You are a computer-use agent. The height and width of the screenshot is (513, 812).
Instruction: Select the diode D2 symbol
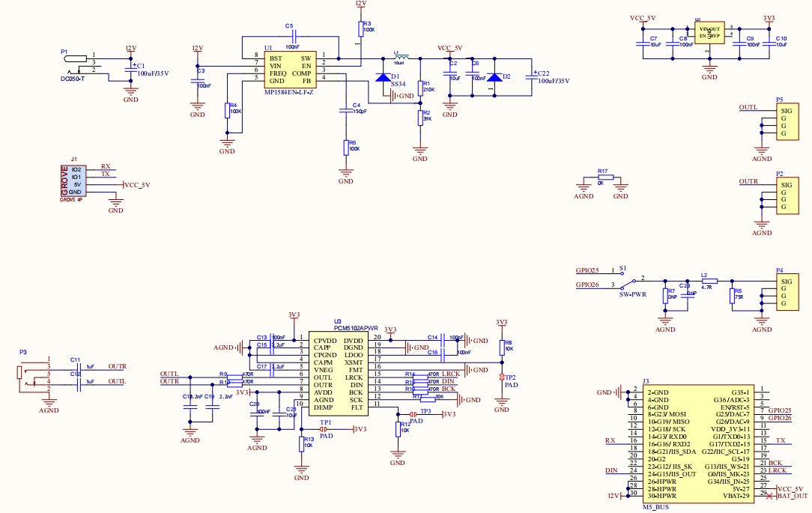coord(494,77)
